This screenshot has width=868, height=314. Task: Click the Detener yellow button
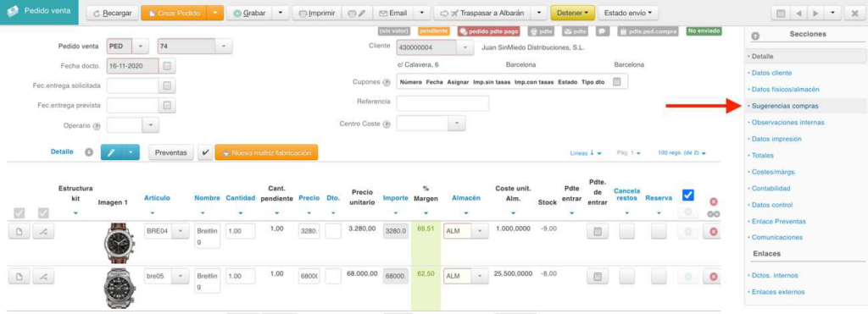point(572,13)
